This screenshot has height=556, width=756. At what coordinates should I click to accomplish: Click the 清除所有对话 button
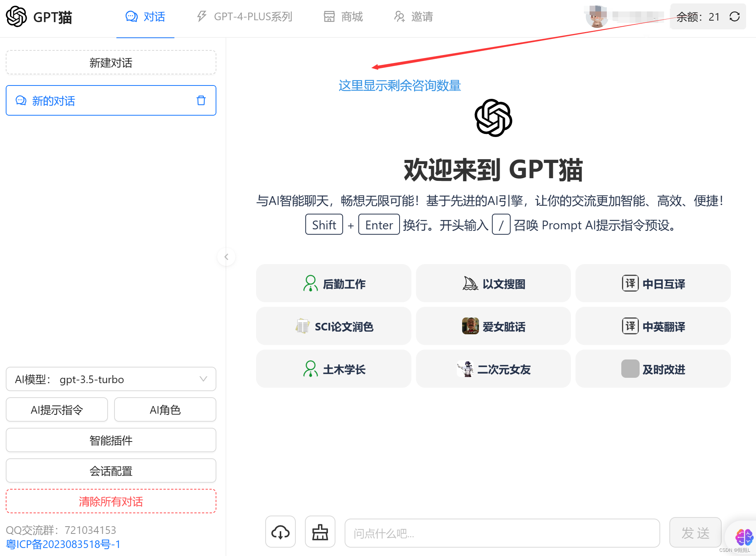111,501
